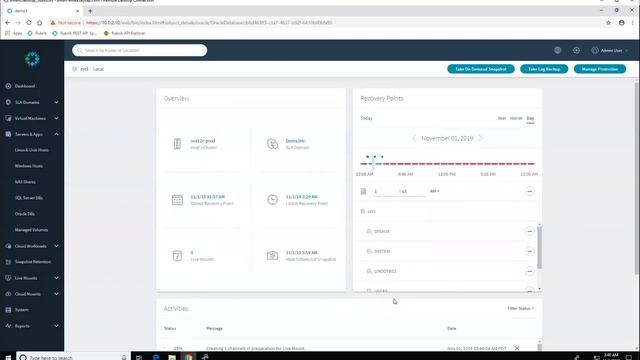
Task: Click the recovery timeline slider handle
Action: pos(373,163)
